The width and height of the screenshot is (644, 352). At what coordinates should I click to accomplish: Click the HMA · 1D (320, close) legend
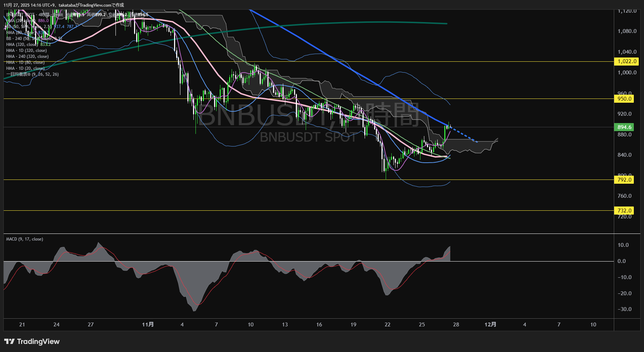pyautogui.click(x=26, y=50)
